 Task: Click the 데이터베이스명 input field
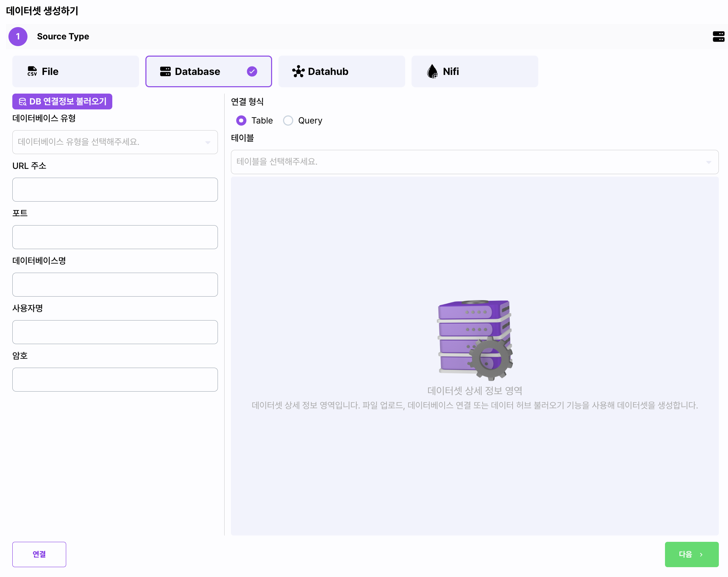[x=115, y=285]
